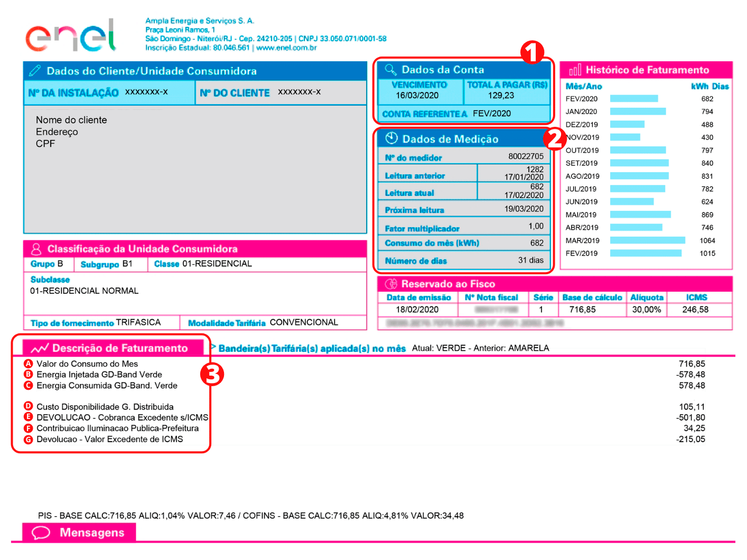Click red letter B marker beside Energia Injetada

click(29, 374)
